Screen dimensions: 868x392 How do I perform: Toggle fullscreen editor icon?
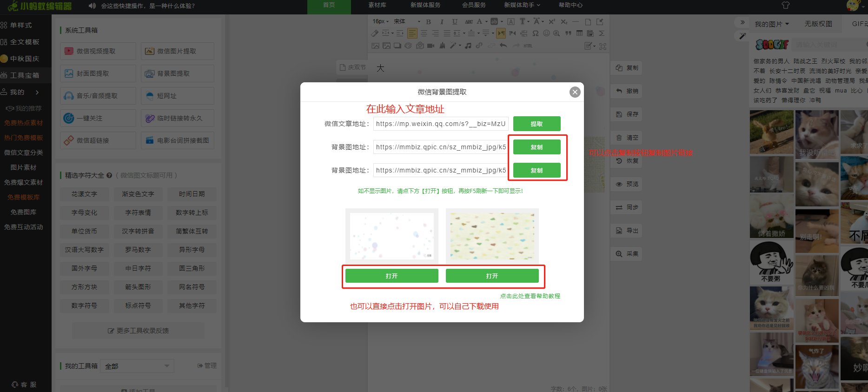[x=603, y=46]
